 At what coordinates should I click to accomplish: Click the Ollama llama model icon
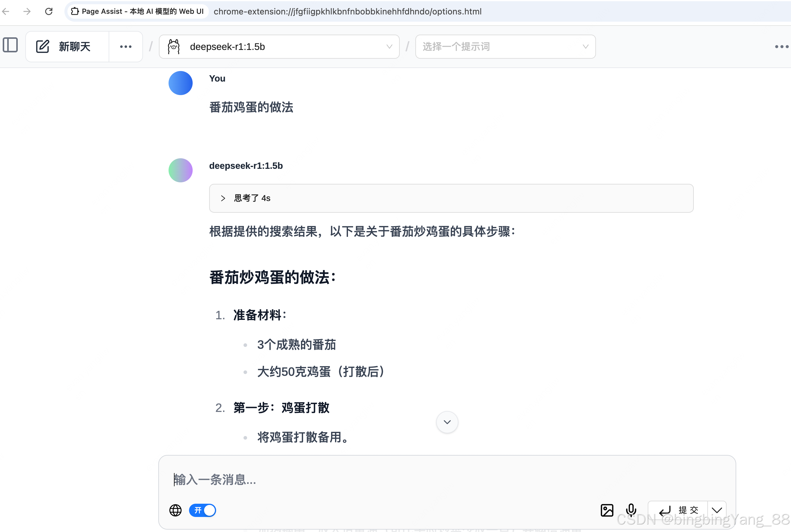point(174,46)
